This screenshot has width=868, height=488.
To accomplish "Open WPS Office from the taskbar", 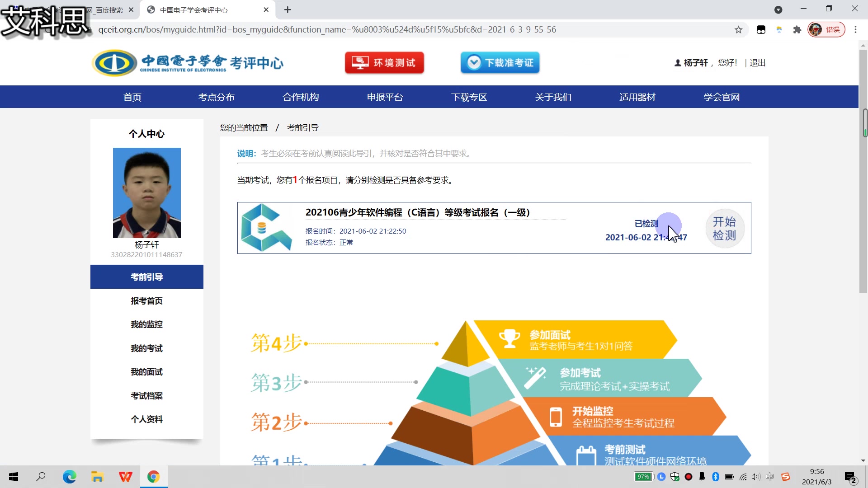I will coord(125,477).
